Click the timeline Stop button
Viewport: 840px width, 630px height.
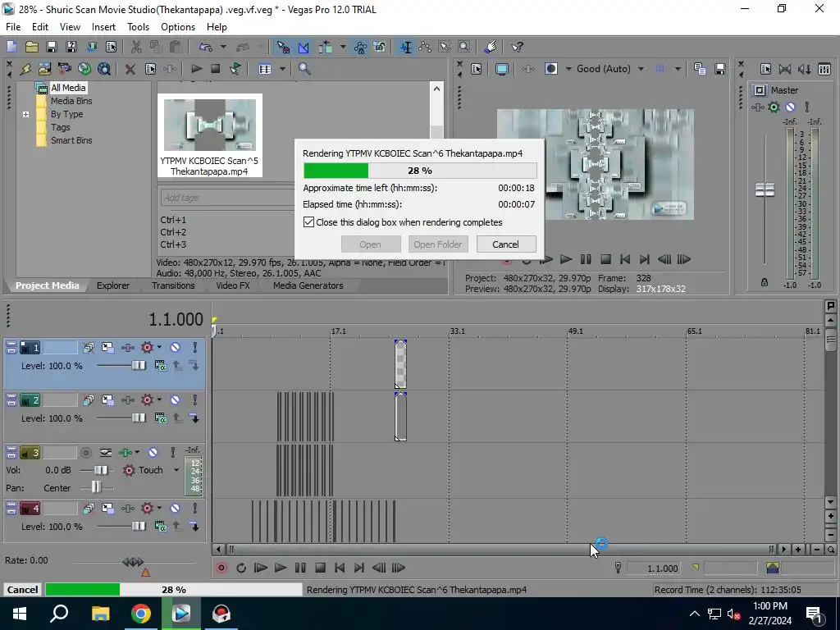(x=321, y=568)
